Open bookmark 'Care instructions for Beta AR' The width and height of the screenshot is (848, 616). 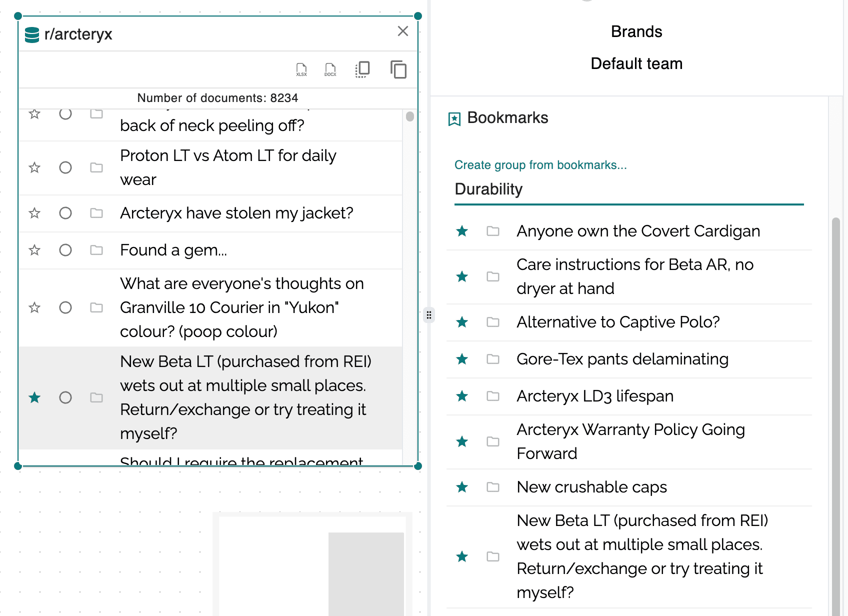[x=635, y=276]
